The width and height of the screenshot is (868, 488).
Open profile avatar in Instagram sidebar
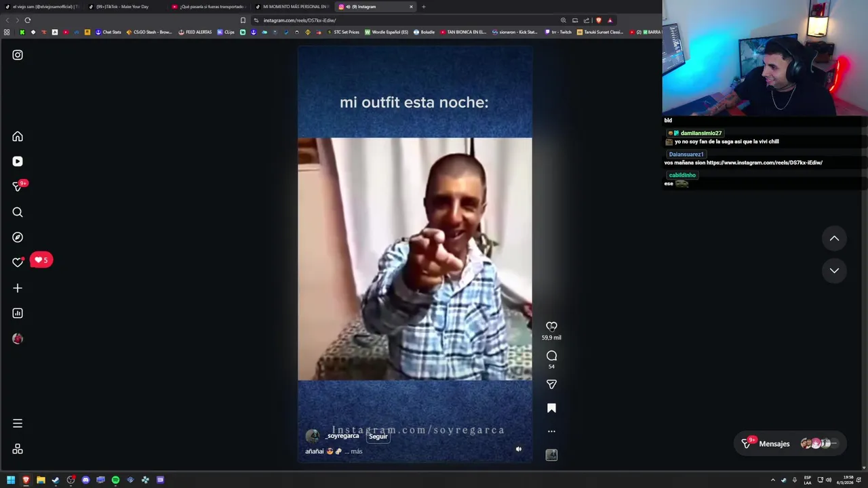(18, 338)
